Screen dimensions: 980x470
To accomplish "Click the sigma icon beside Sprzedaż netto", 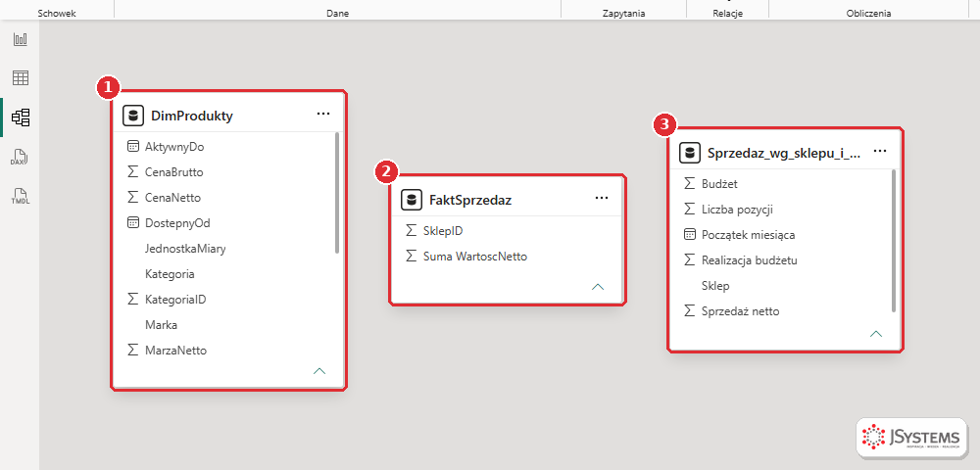I will pyautogui.click(x=689, y=310).
